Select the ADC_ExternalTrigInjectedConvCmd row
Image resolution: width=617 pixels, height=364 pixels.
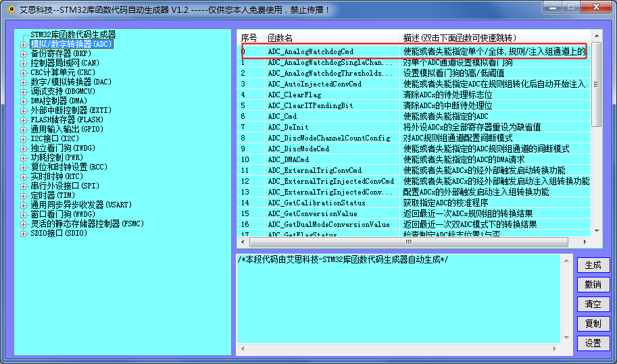(x=414, y=181)
